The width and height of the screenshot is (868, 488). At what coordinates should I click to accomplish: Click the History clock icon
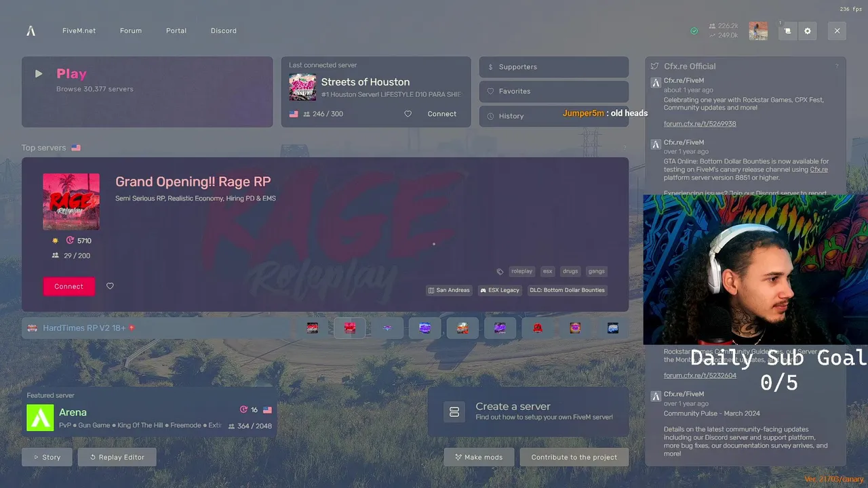(x=491, y=116)
